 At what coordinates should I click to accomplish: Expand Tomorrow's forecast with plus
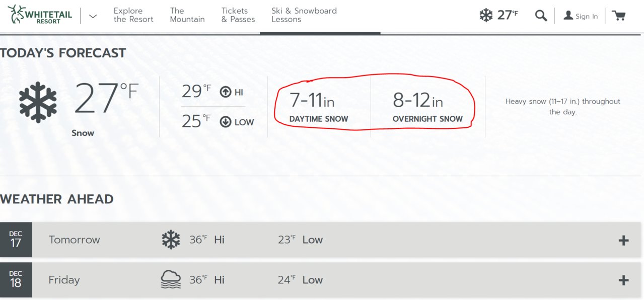[623, 240]
